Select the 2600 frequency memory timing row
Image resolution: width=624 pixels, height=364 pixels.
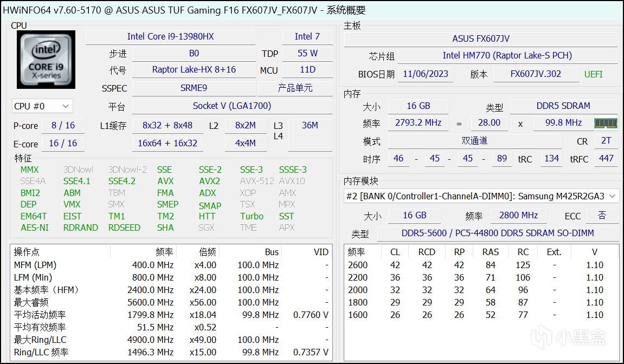[480, 265]
